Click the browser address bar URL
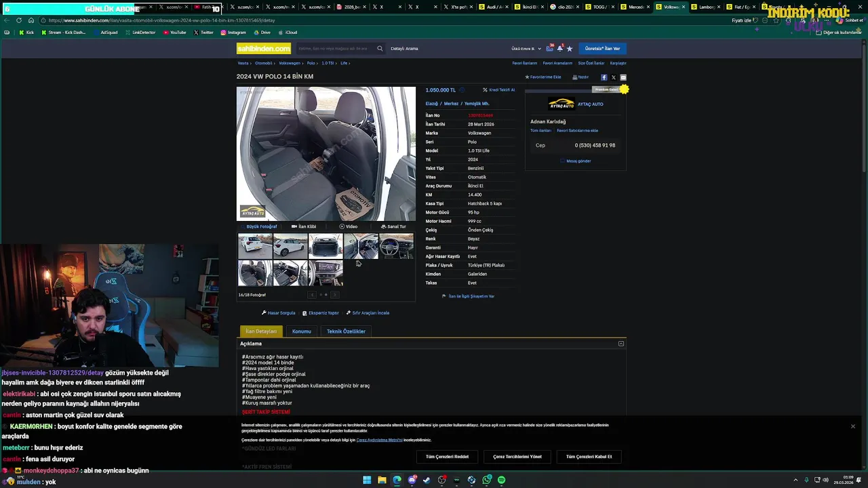868x488 pixels. tap(161, 20)
